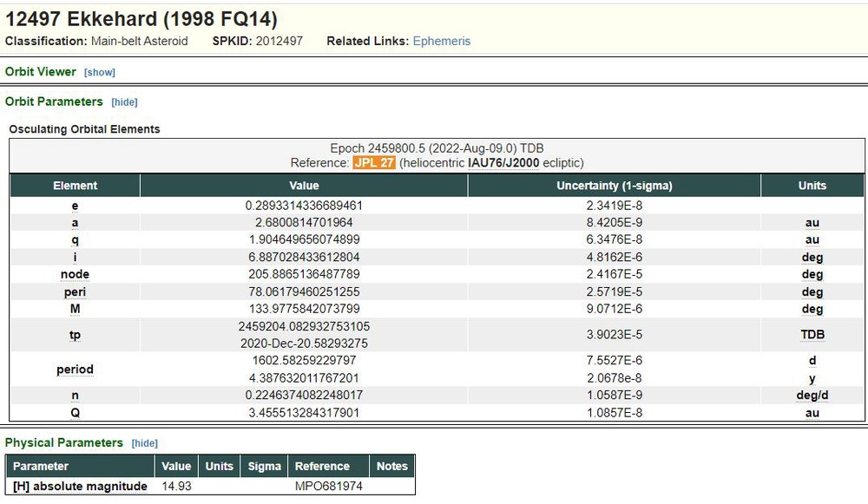Collapse the Physical Parameters section
Image resolution: width=868 pixels, height=504 pixels.
(144, 443)
